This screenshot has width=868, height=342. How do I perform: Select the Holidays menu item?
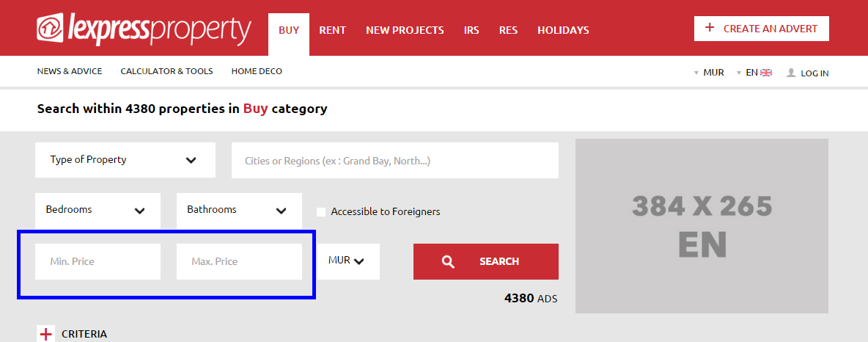(563, 30)
